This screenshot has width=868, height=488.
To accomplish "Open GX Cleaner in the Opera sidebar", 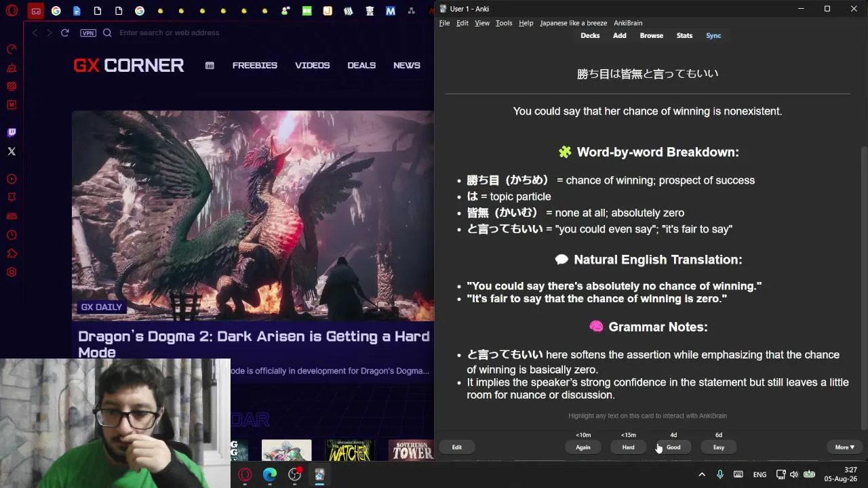I will 12,68.
